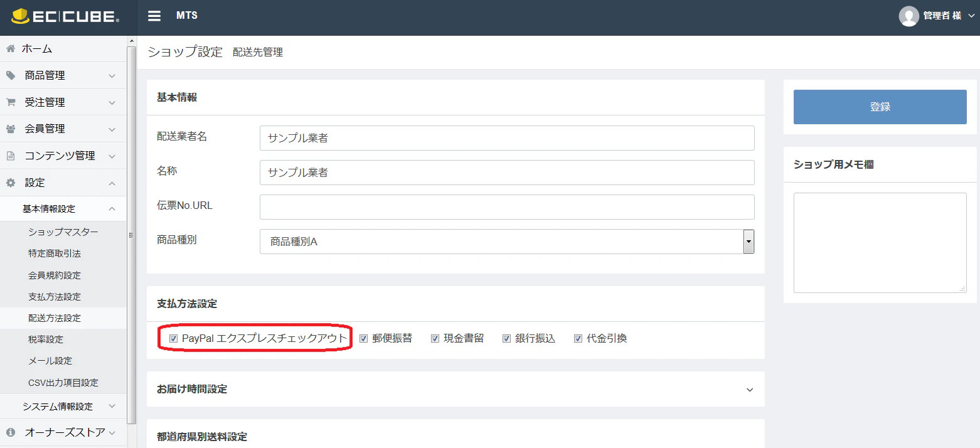Toggle the 郵便振替 checkbox
This screenshot has width=980, height=448.
tap(364, 339)
